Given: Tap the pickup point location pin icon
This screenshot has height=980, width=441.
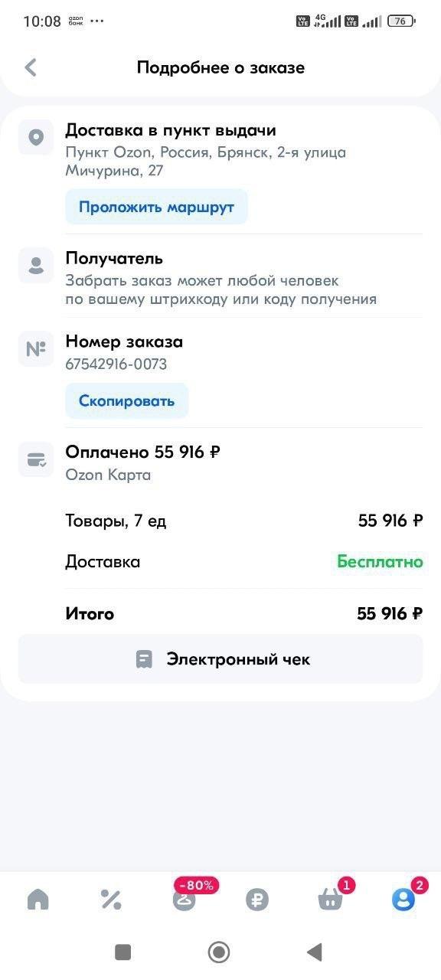Looking at the screenshot, I should pyautogui.click(x=36, y=138).
